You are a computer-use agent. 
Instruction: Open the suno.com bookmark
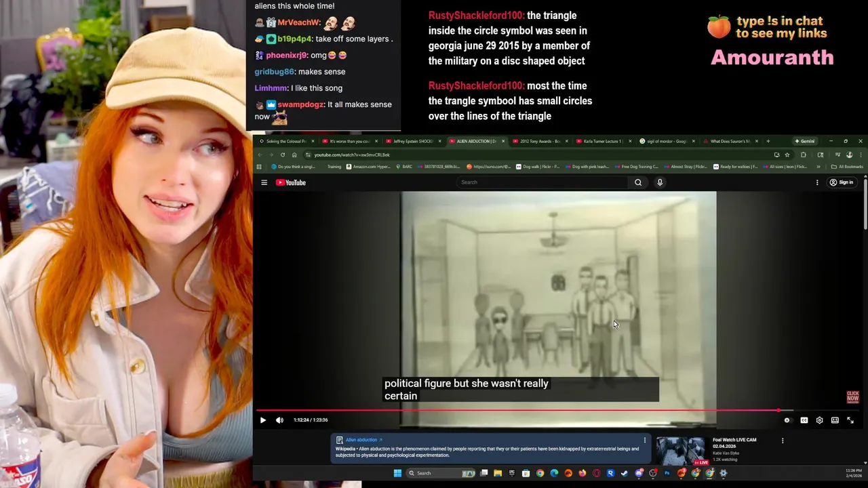click(x=488, y=167)
